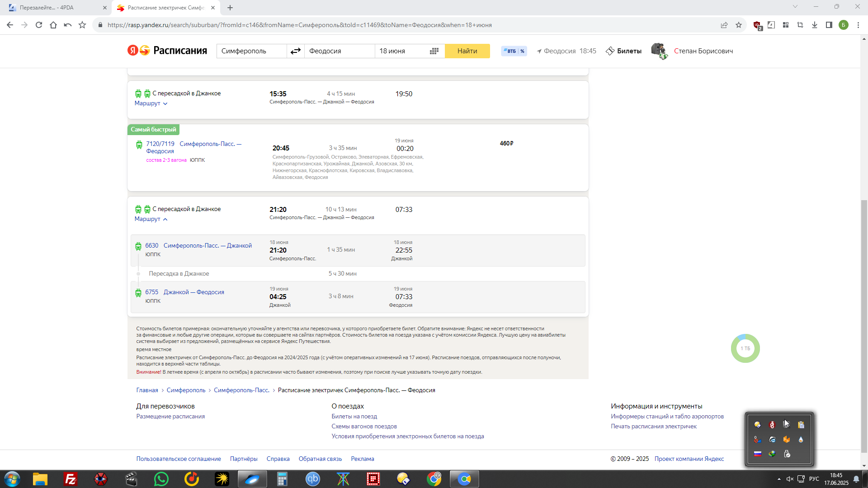868x488 pixels.
Task: Open train 6630 Симферополь-Пасс. — Джанкой link
Action: [198, 245]
